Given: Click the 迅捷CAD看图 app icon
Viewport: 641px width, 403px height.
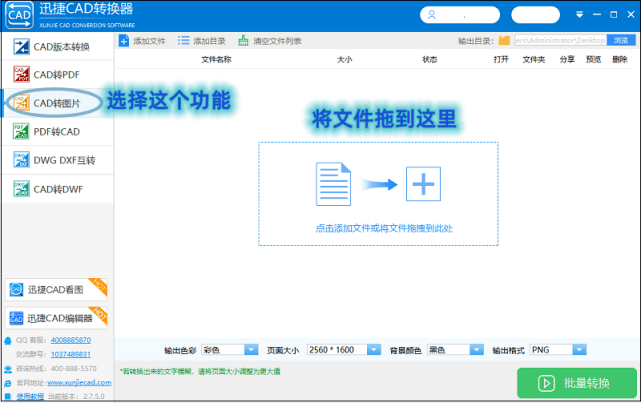Looking at the screenshot, I should click(16, 289).
